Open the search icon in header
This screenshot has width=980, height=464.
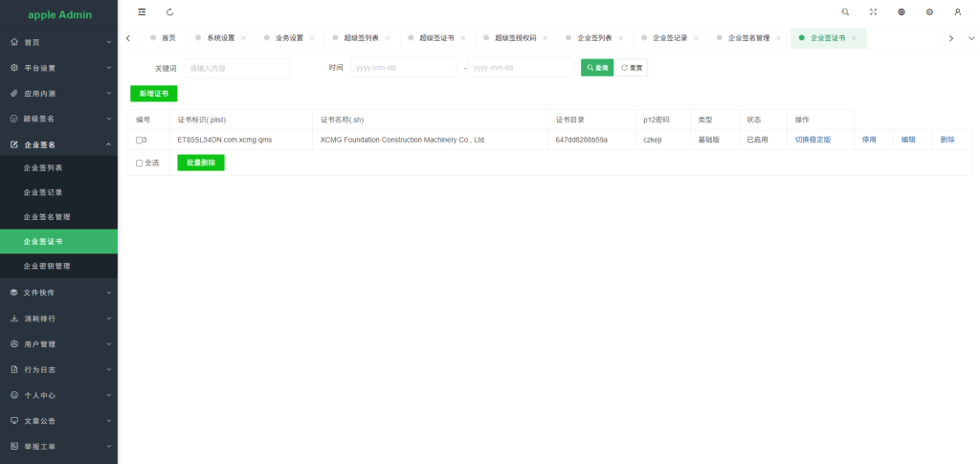(x=846, y=11)
